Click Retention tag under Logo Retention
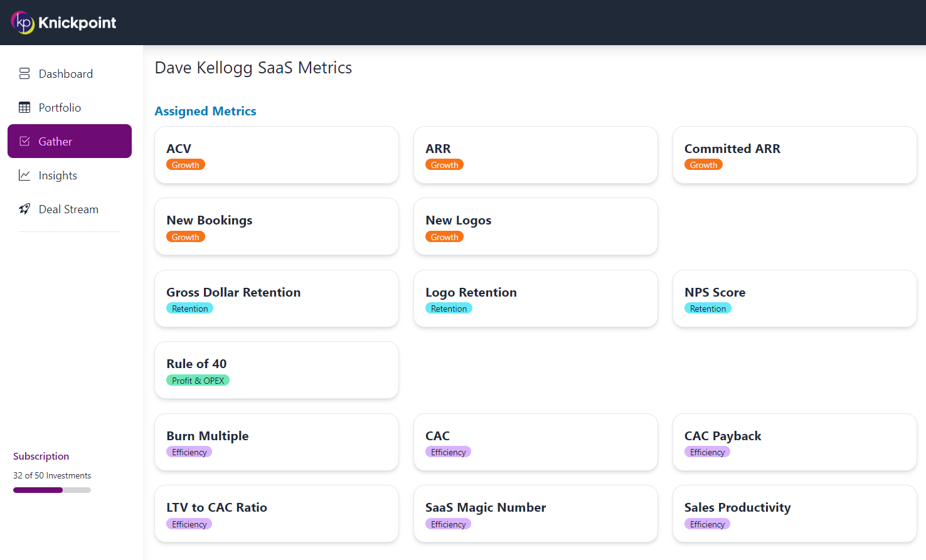 [x=449, y=309]
